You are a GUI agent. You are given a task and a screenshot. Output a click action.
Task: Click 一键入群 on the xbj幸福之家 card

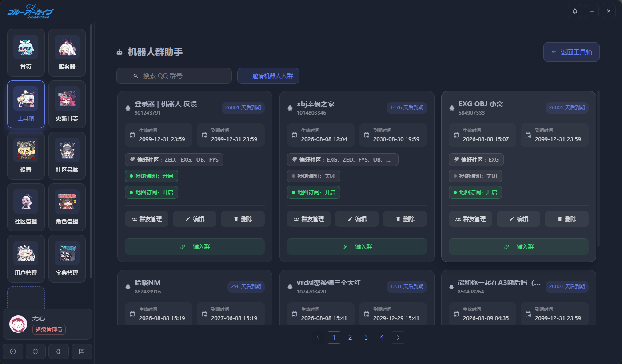[357, 247]
